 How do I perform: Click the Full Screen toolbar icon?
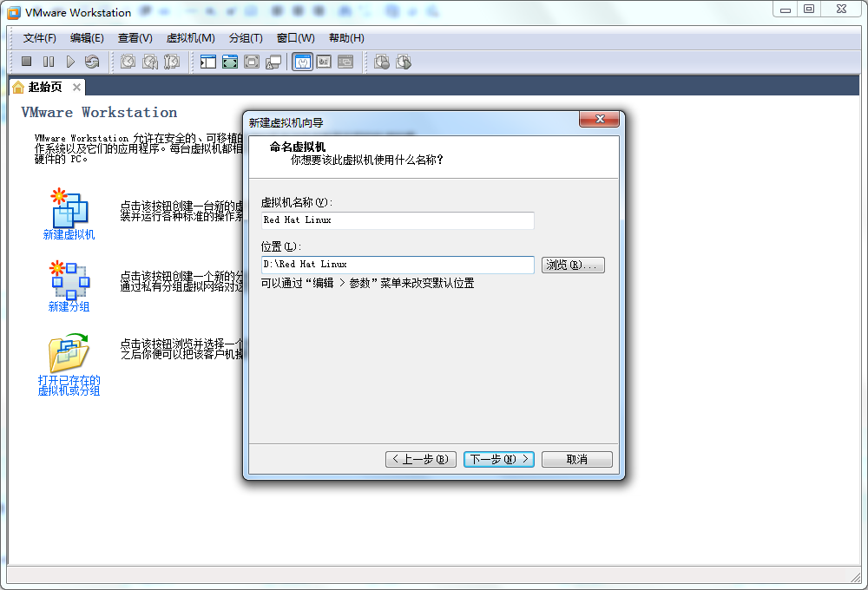tap(230, 62)
